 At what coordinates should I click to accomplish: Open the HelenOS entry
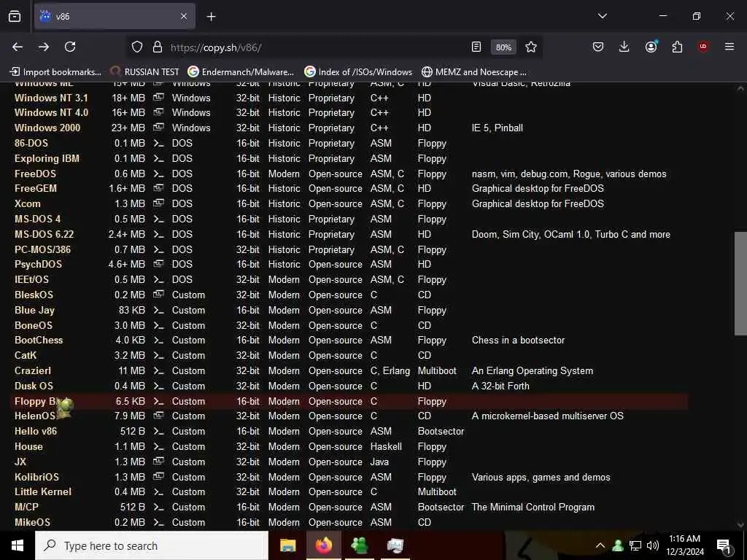tap(35, 416)
